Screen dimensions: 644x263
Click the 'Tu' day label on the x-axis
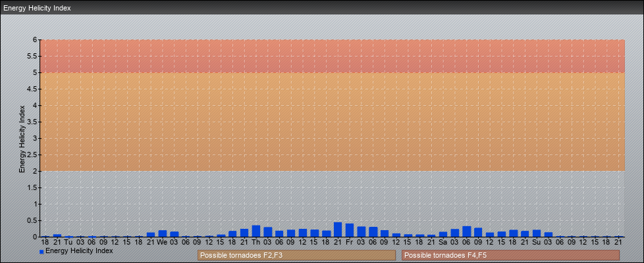pos(68,242)
